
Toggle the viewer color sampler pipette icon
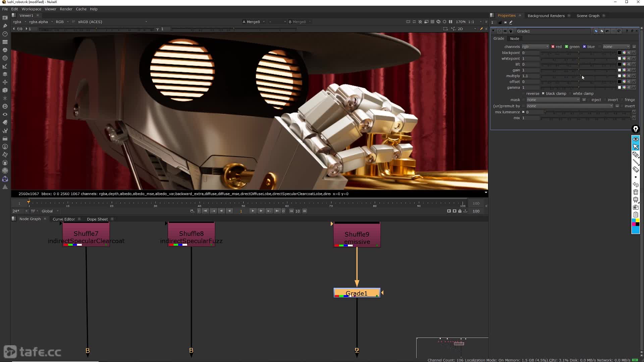click(481, 29)
